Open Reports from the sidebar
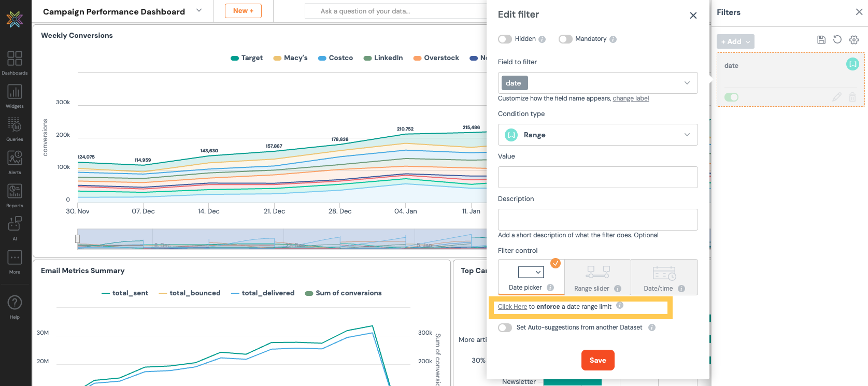Image resolution: width=868 pixels, height=386 pixels. point(15,195)
